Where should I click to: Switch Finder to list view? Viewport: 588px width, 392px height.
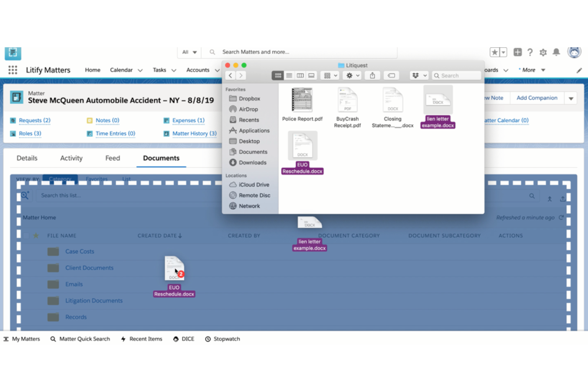tap(289, 75)
